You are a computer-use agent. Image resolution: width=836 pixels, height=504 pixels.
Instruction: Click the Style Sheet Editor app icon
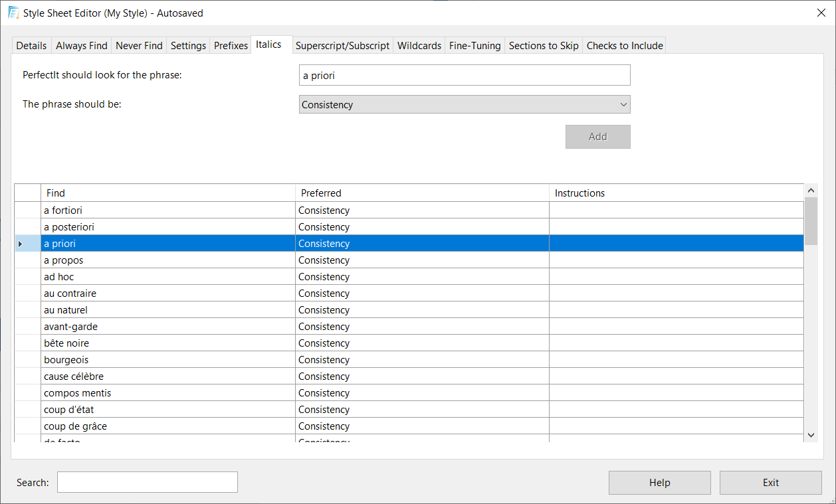click(x=13, y=13)
